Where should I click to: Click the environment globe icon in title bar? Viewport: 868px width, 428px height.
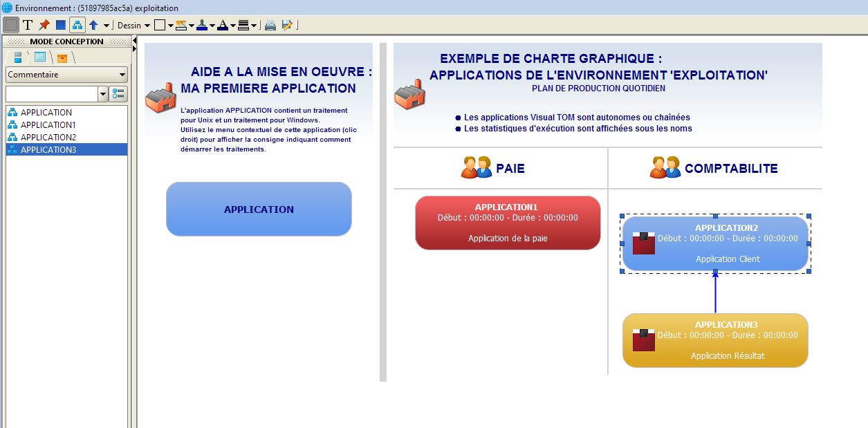7,8
